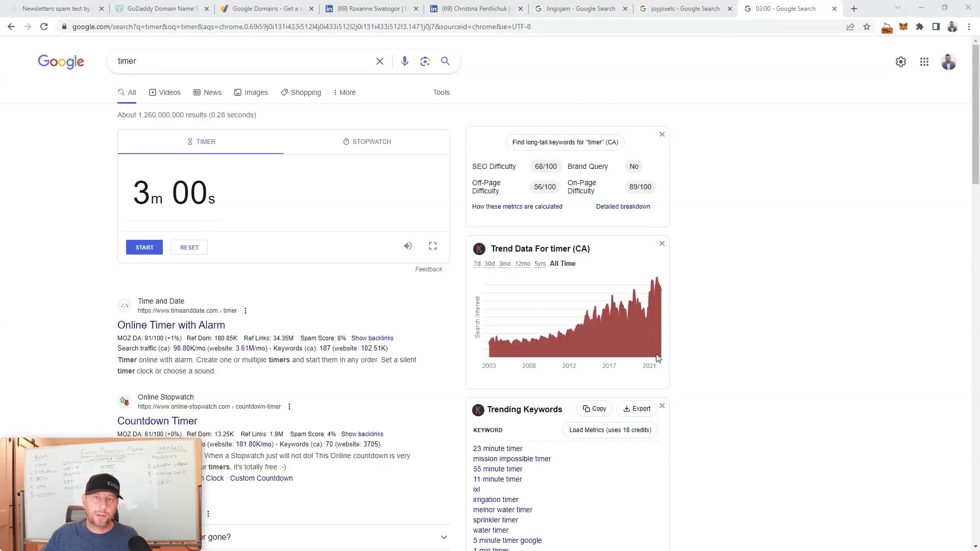Open Google quick settings gear
Viewport: 980px width, 551px height.
[x=901, y=61]
